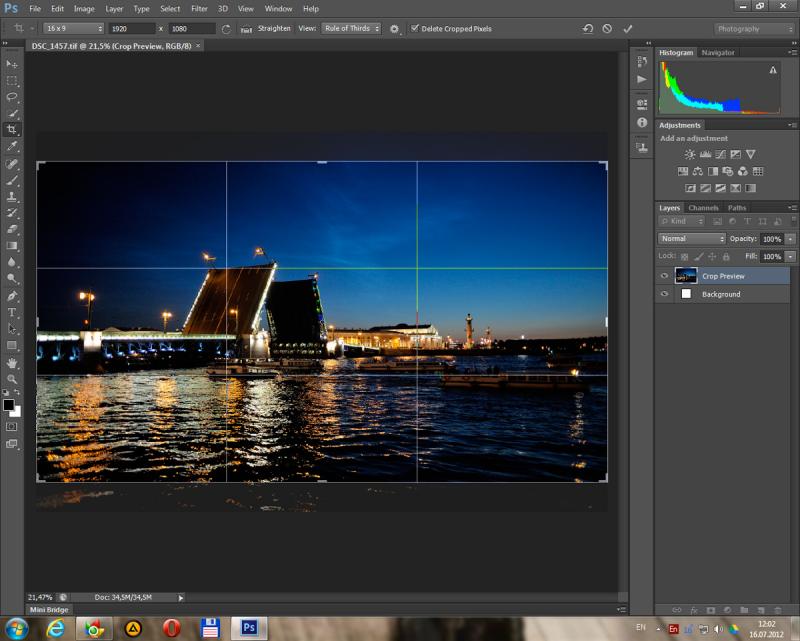Switch to the Channels tab
Image resolution: width=800 pixels, height=641 pixels.
703,208
